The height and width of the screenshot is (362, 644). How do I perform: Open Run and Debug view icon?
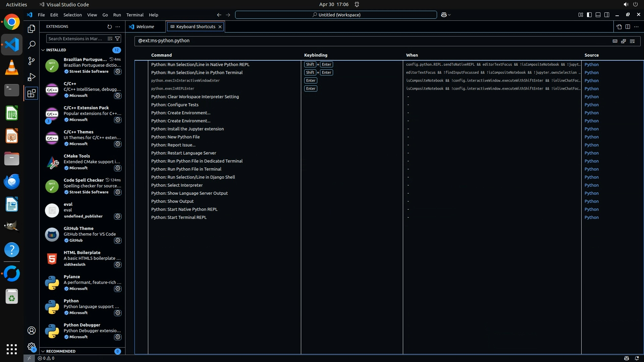31,77
